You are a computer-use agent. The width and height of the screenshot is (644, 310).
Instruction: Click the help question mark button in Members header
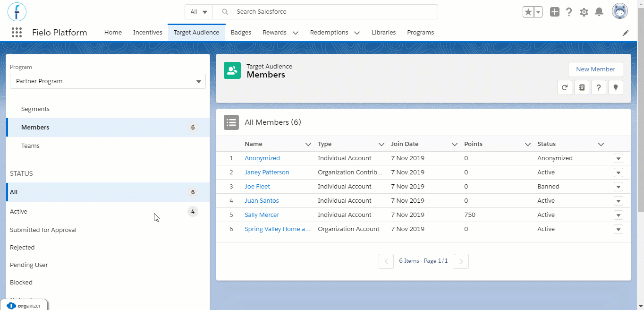coord(599,87)
